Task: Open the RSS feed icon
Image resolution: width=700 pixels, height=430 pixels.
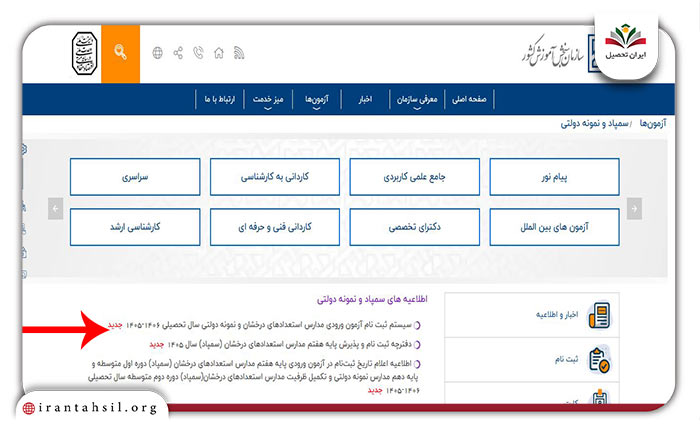Action: [239, 53]
